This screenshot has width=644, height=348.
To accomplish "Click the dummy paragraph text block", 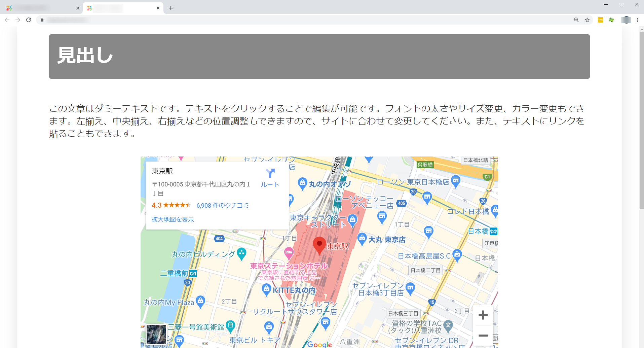I will [x=317, y=121].
